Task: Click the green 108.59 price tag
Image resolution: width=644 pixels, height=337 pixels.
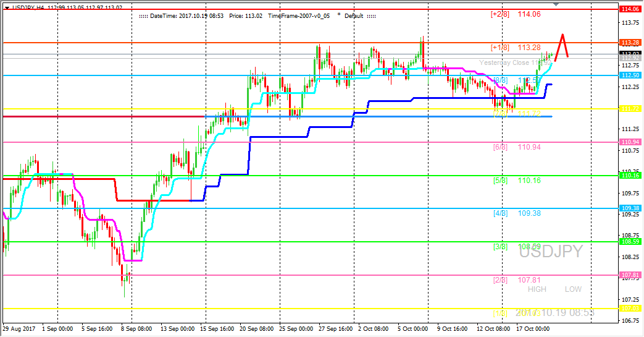Action: (x=630, y=242)
